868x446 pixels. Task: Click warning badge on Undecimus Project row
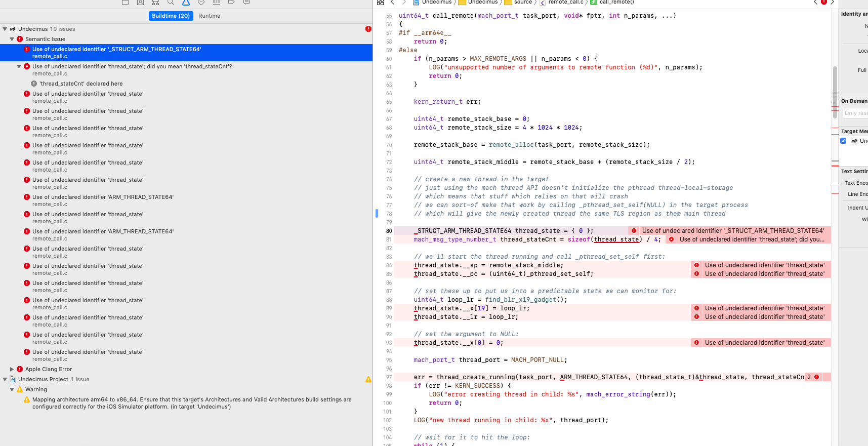pos(368,379)
